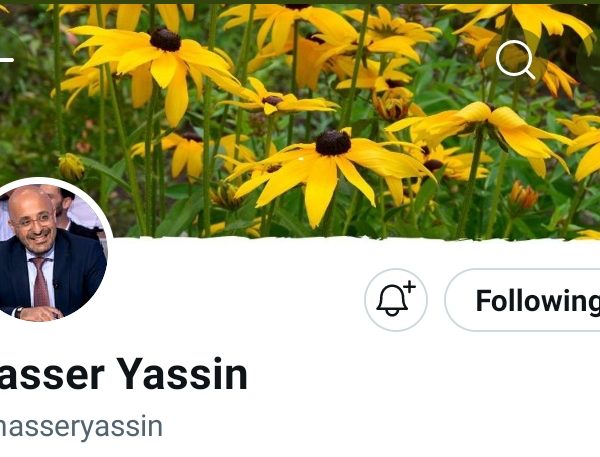
Task: Click the top-left flower's dark center
Action: click(x=165, y=39)
